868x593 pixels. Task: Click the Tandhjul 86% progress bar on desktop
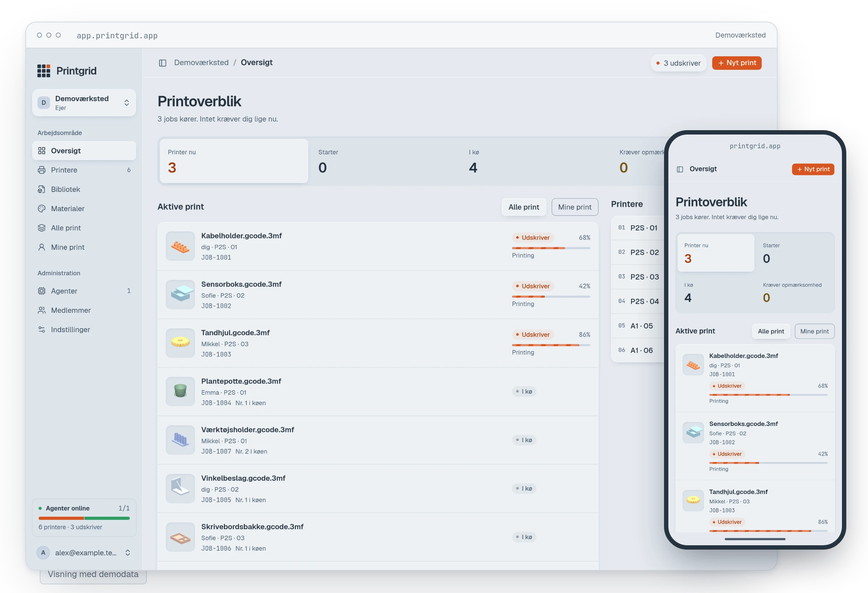[551, 345]
